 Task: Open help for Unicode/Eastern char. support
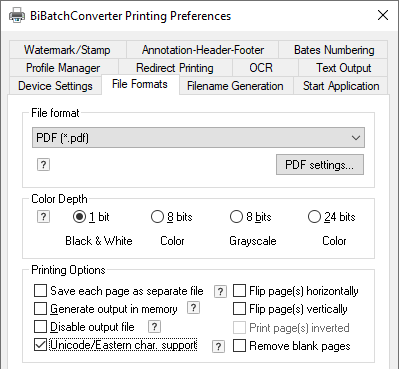(218, 347)
